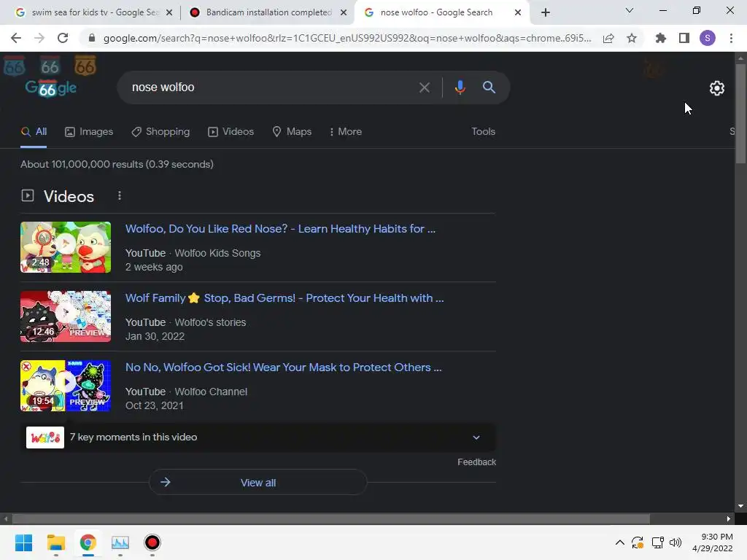Image resolution: width=747 pixels, height=560 pixels.
Task: Click the vertical scrollbar down arrow
Action: click(740, 506)
